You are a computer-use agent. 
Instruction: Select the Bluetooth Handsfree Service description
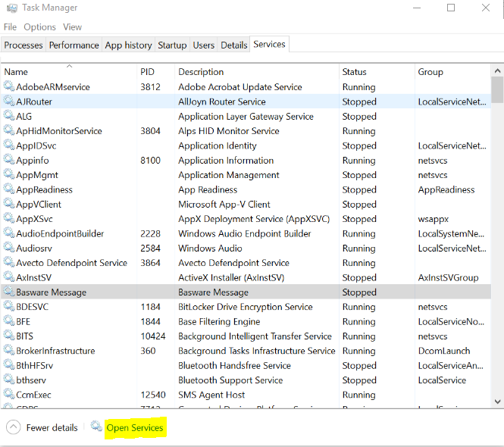coord(234,365)
